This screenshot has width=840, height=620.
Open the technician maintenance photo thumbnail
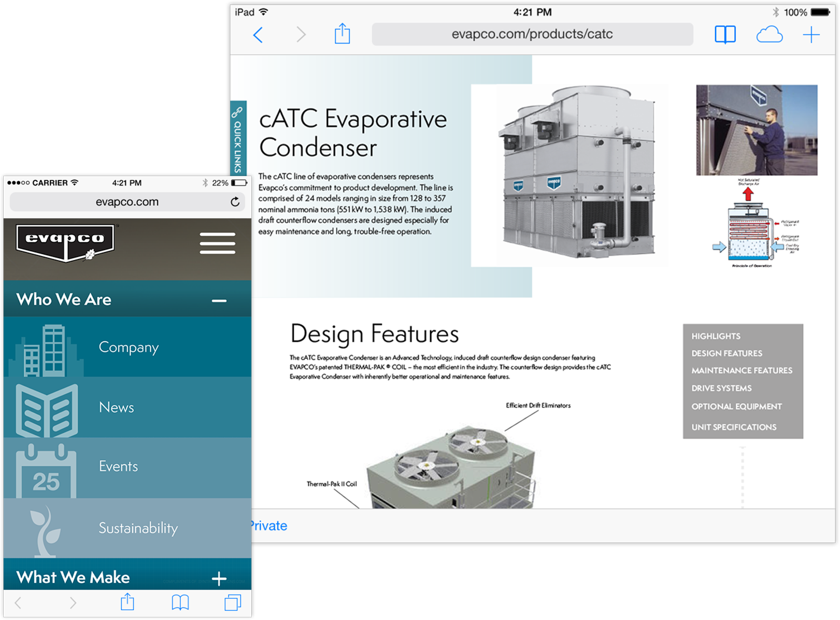[757, 130]
